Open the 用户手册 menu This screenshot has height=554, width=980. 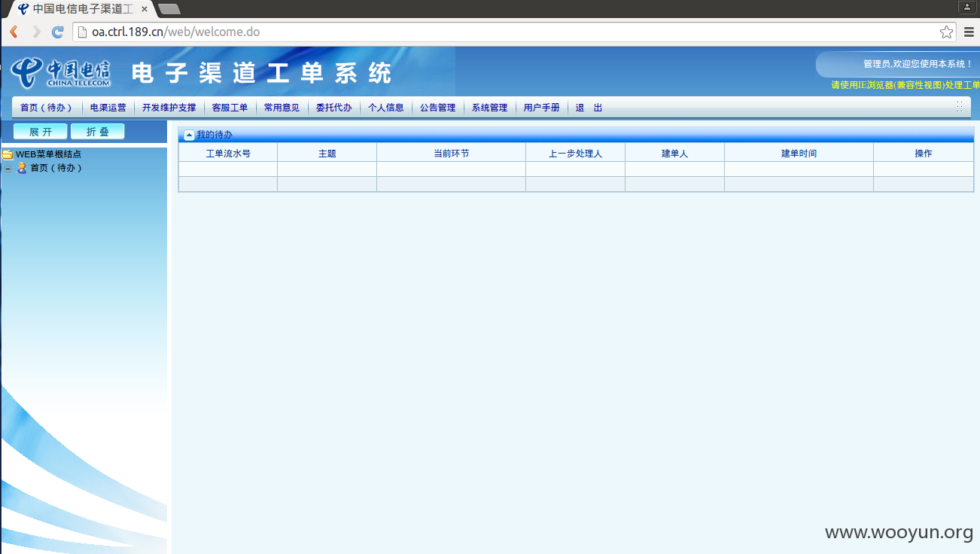[542, 108]
